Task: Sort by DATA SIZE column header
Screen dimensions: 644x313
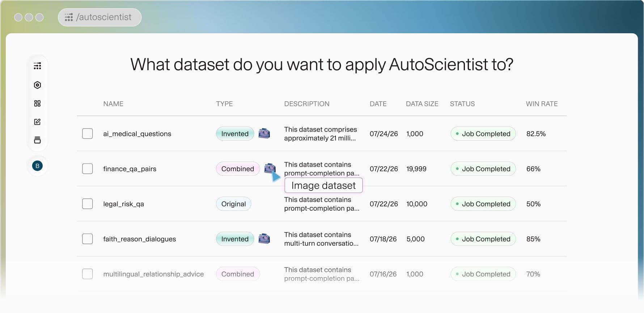Action: click(422, 104)
